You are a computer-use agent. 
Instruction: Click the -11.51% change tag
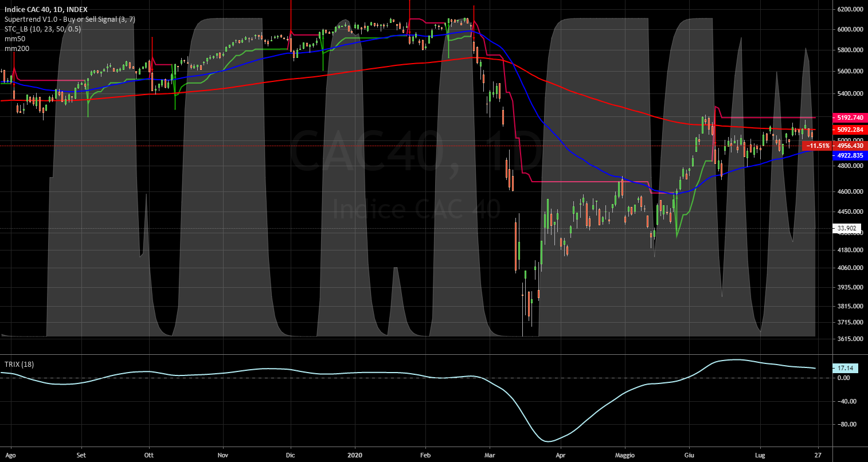(818, 146)
